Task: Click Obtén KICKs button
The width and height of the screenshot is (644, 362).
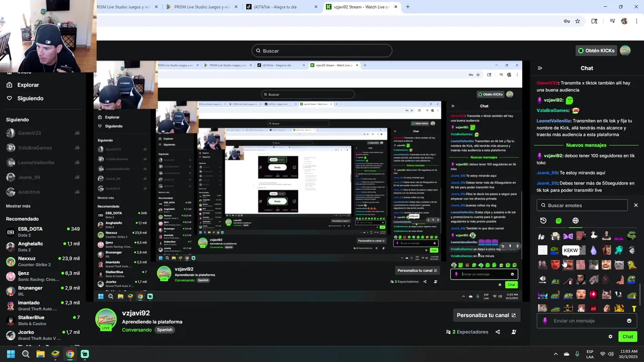Action: click(596, 51)
